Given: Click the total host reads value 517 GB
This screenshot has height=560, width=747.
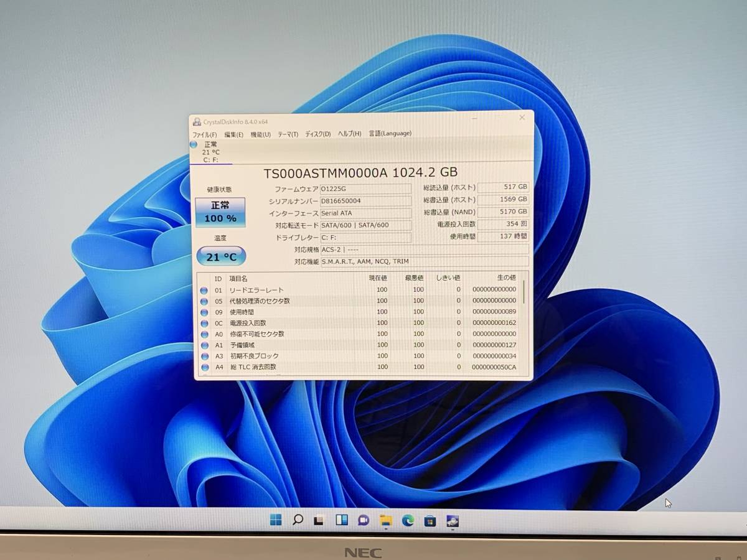Looking at the screenshot, I should [x=504, y=187].
